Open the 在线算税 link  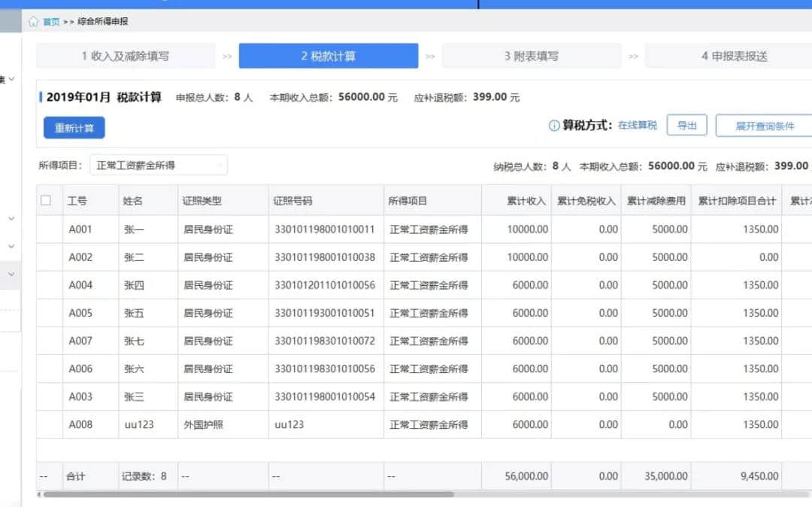point(638,126)
